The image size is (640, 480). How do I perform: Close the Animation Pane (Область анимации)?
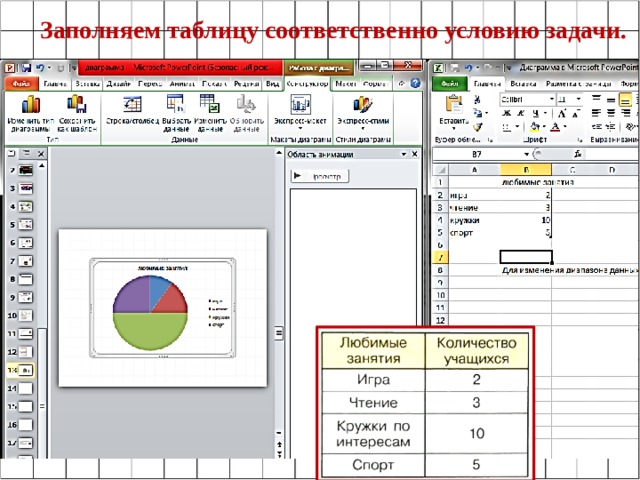point(415,154)
